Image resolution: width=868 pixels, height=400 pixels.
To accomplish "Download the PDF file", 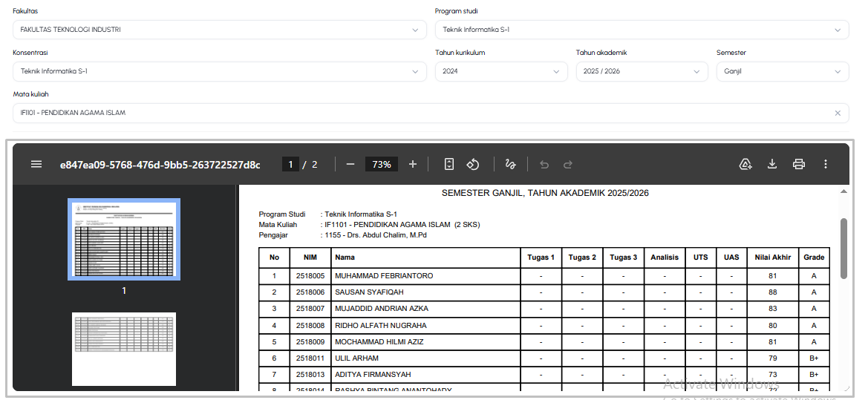I will [772, 164].
